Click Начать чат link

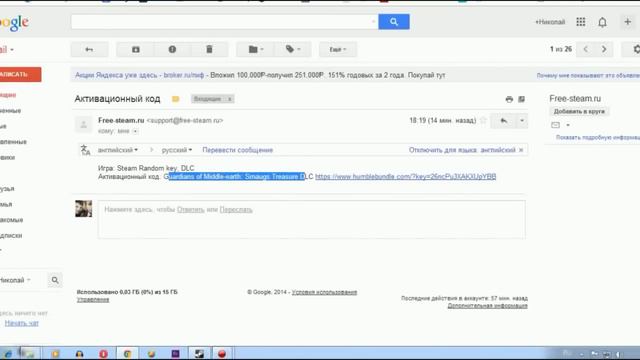(x=22, y=323)
